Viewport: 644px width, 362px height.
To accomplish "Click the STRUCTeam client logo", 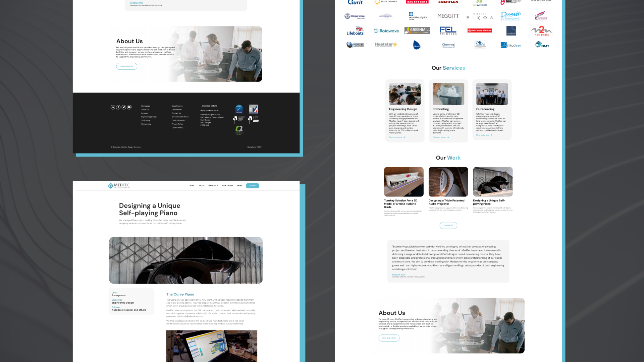I will [x=511, y=45].
